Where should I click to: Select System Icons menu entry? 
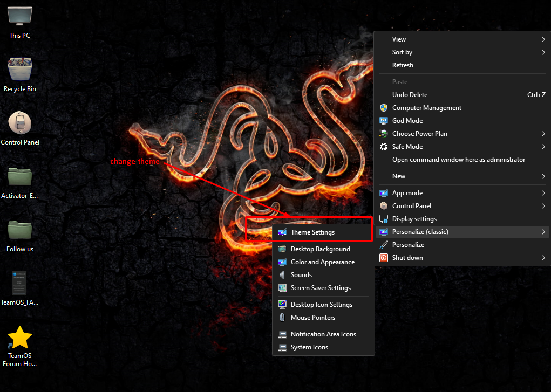coord(323,347)
